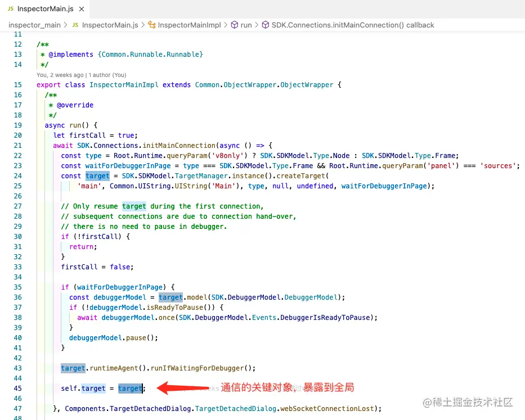525x420 pixels.
Task: Click 'undefined' on line 25
Action: click(315, 186)
